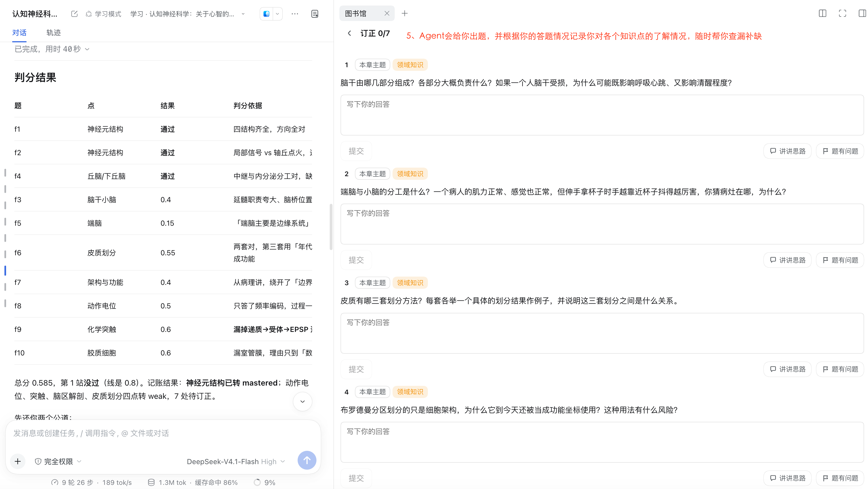Switch to the 对话 tab
The width and height of the screenshot is (868, 489).
point(19,33)
